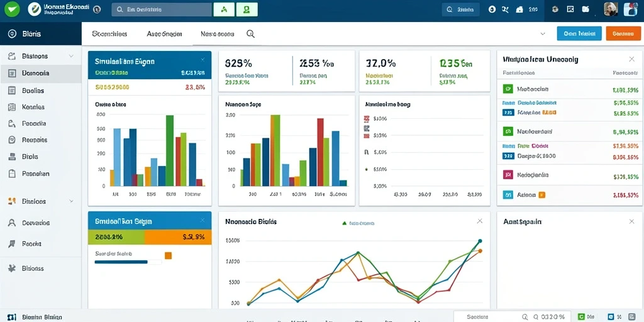The image size is (644, 322).
Task: Click the folder icon left of user avatar
Action: [x=586, y=9]
